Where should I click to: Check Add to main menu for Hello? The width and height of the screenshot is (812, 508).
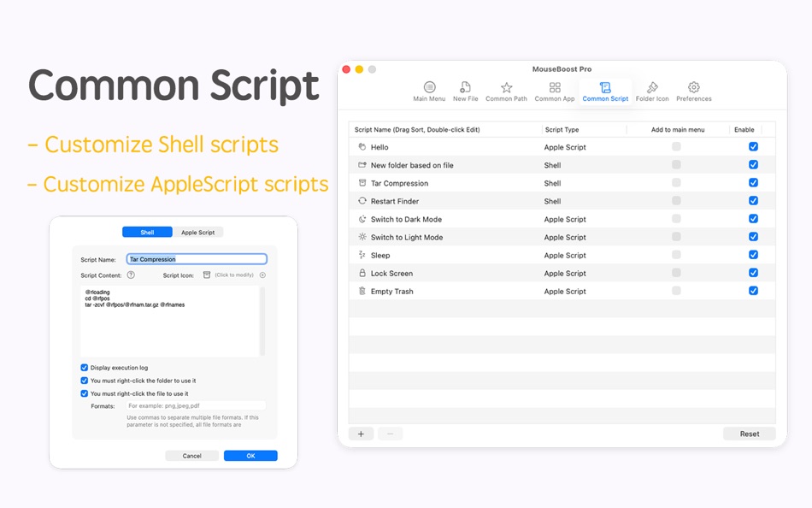[676, 147]
